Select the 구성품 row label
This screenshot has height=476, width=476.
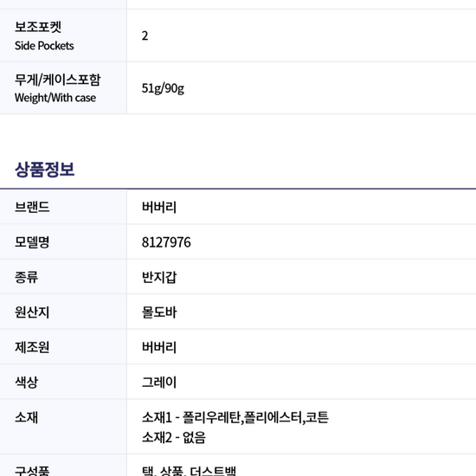32,471
